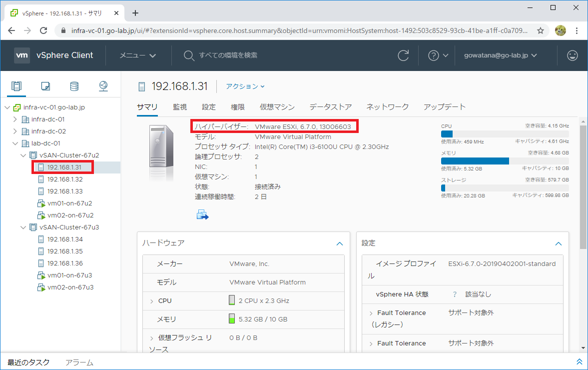588x370 pixels.
Task: Expand infra-dc-02 datacenter node
Action: pyautogui.click(x=15, y=131)
